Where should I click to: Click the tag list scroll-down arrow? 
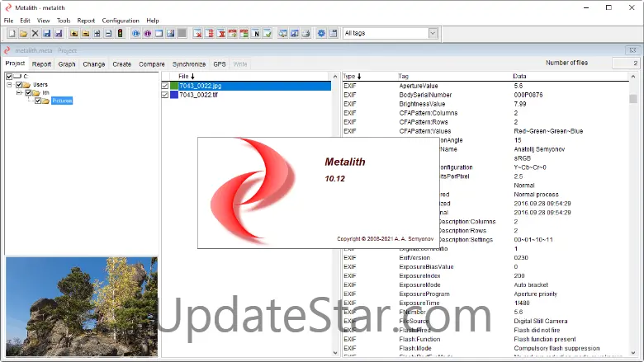[633, 352]
